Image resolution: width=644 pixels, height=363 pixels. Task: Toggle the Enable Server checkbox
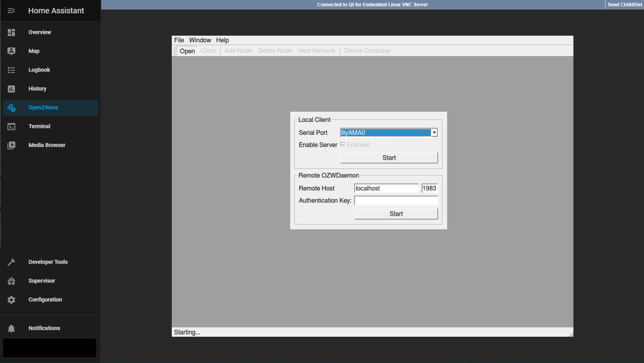point(343,144)
